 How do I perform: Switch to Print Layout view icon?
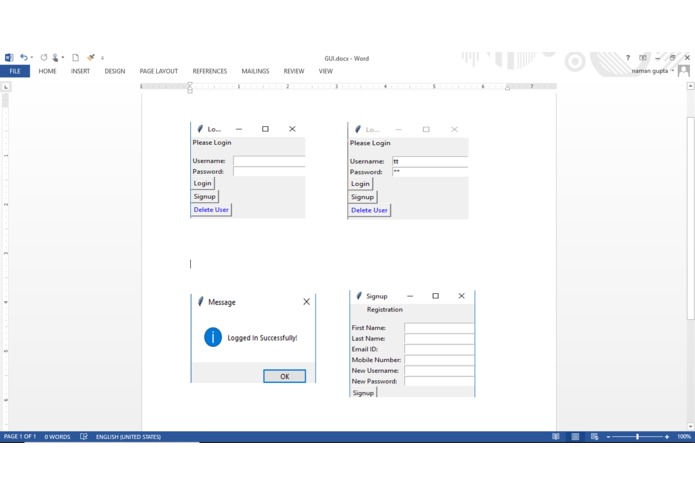[575, 437]
